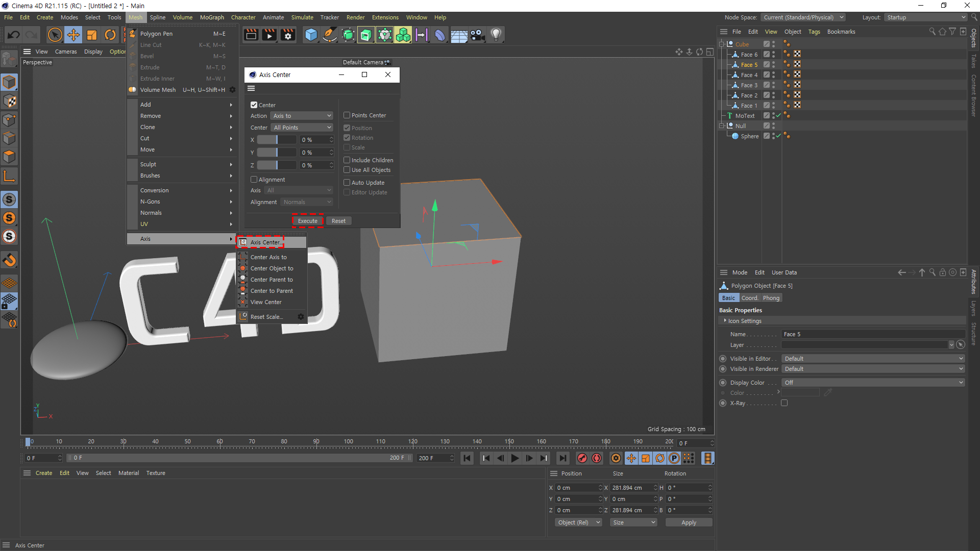This screenshot has height=551, width=980.
Task: Open the Action 'Axis to' dropdown
Action: click(302, 116)
